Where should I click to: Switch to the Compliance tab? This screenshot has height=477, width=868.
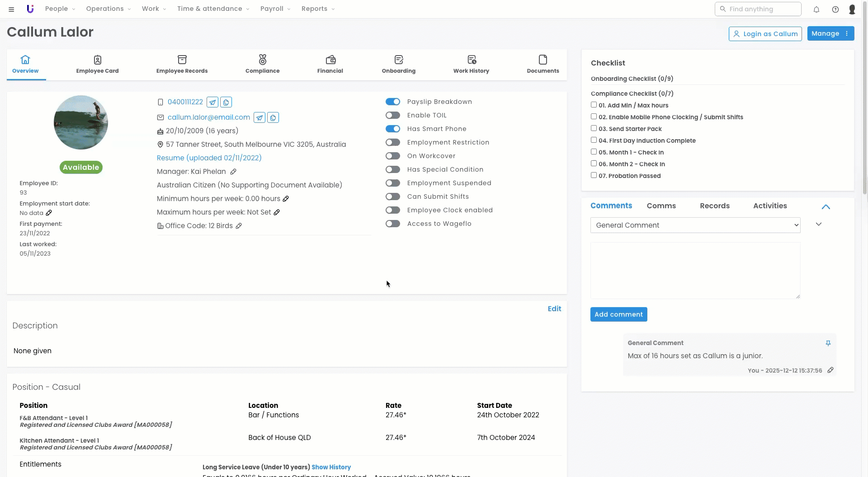262,64
